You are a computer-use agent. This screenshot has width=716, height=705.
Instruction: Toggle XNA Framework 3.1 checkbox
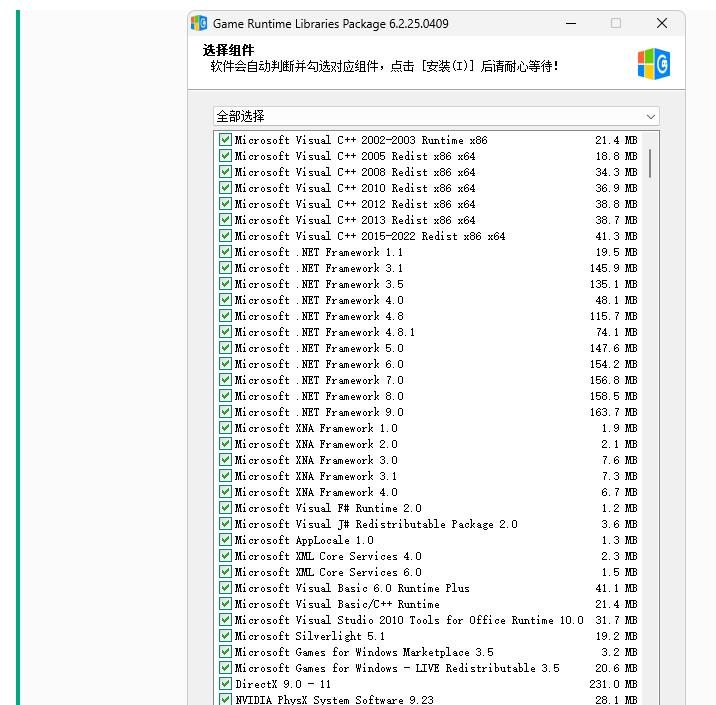pos(225,475)
